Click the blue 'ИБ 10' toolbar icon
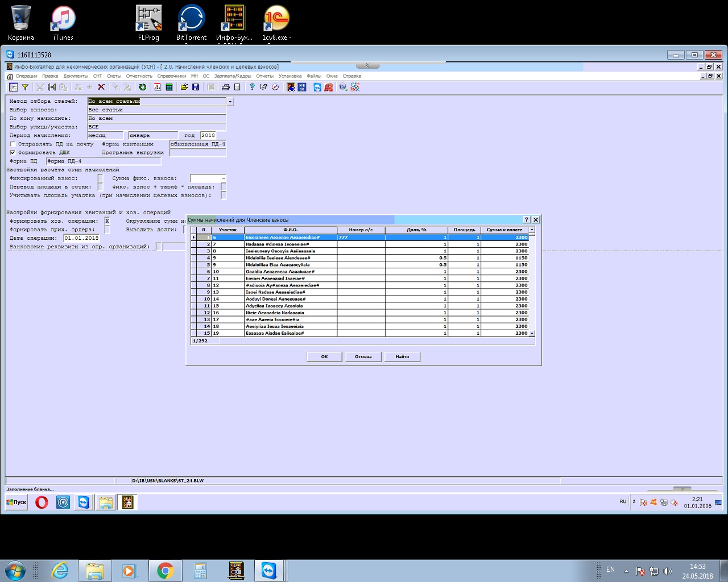The height and width of the screenshot is (582, 728). point(302,87)
